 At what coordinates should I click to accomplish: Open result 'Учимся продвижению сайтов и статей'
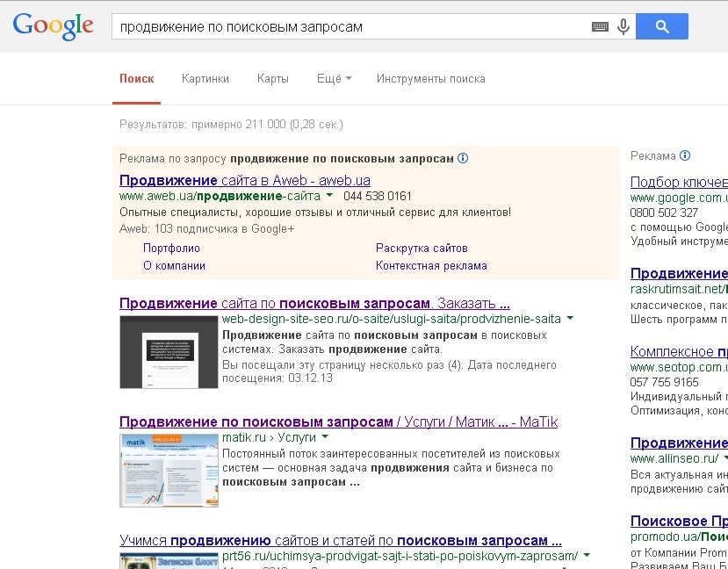tap(341, 541)
